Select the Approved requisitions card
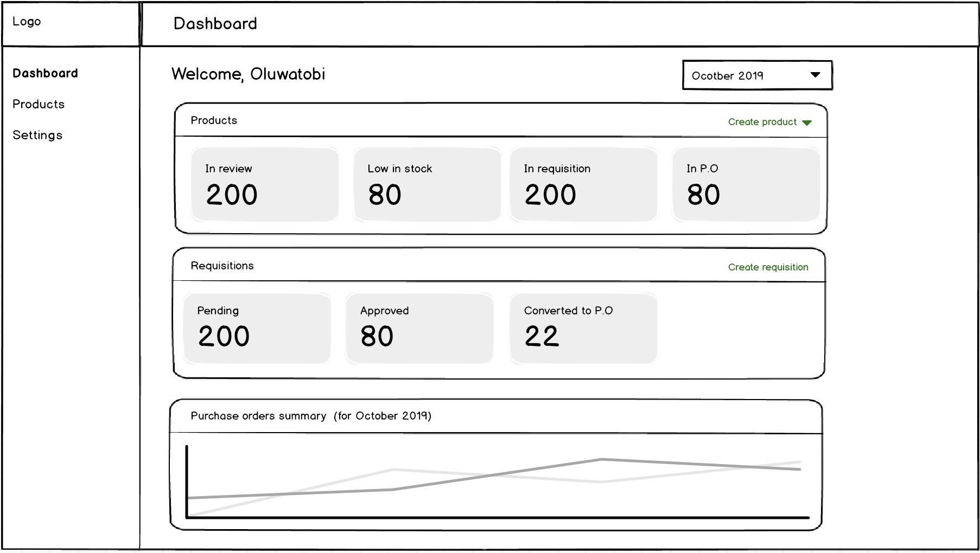Viewport: 980px width, 553px height. [x=419, y=328]
